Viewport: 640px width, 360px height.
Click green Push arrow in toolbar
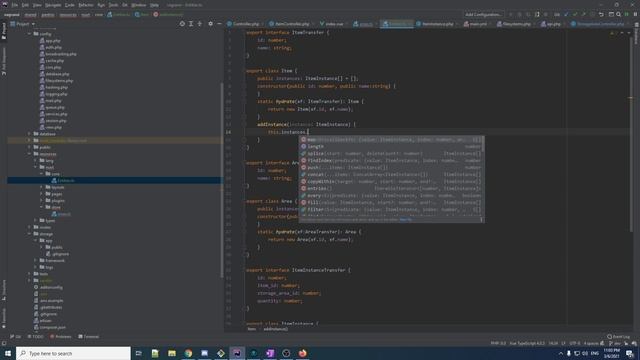tap(583, 14)
